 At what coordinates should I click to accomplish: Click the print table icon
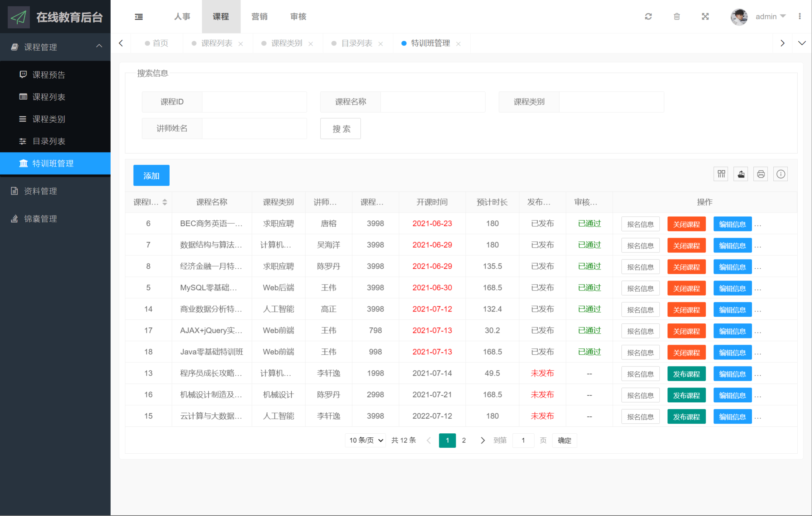[x=761, y=174]
